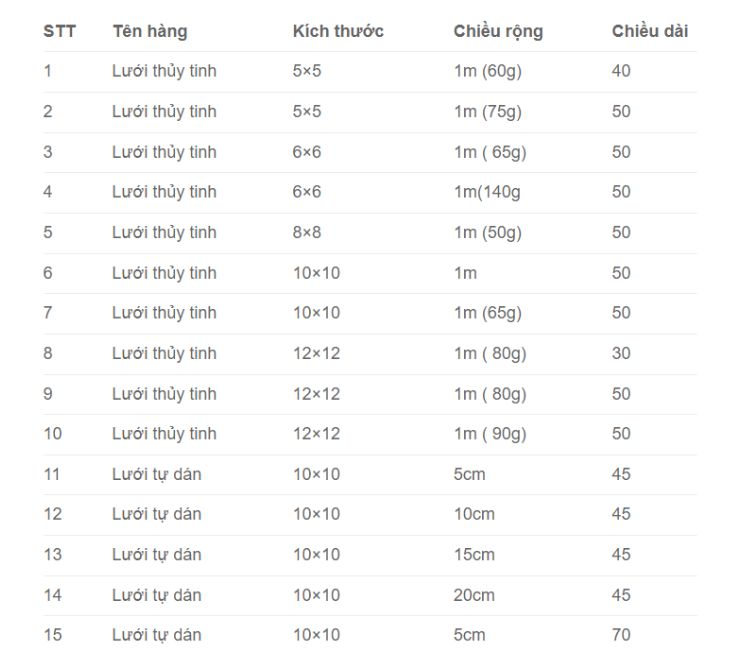Click "Lưới tự dán" in row 11
The image size is (750, 650).
(x=156, y=474)
